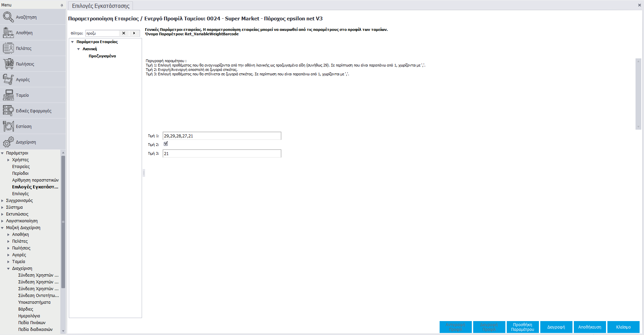Click into the Τιμή 1 input field
This screenshot has height=335, width=644.
(222, 136)
